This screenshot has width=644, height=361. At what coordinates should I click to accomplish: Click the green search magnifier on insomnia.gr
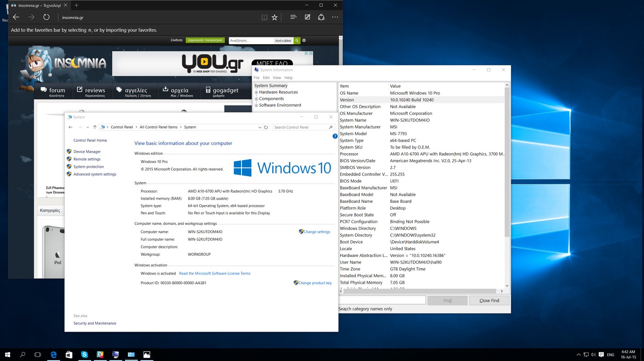[297, 40]
